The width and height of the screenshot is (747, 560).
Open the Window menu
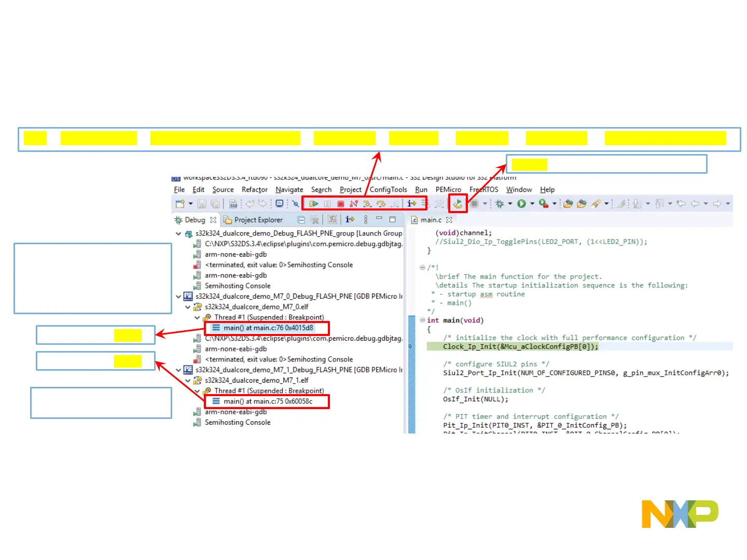519,190
